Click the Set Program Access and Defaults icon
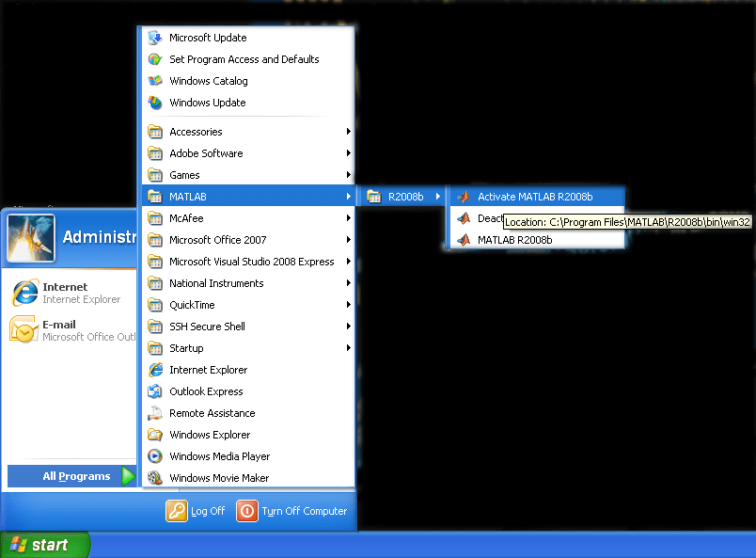Image resolution: width=756 pixels, height=558 pixels. (155, 59)
